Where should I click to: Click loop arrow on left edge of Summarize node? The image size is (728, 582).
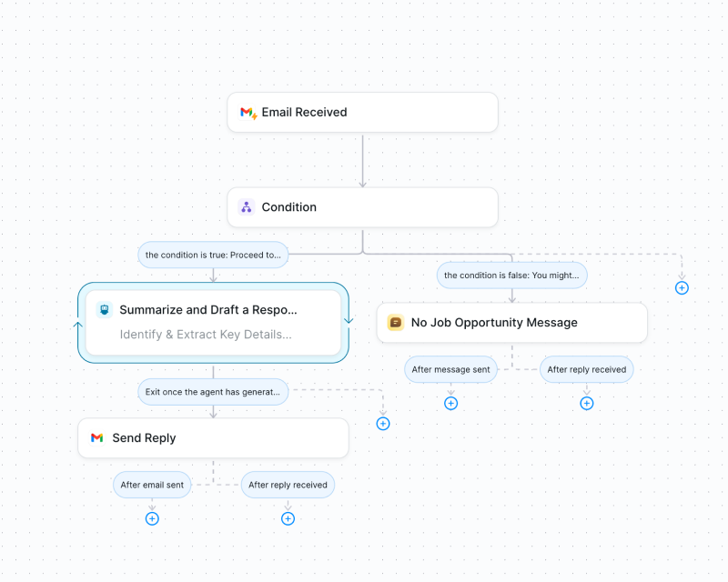[x=78, y=323]
